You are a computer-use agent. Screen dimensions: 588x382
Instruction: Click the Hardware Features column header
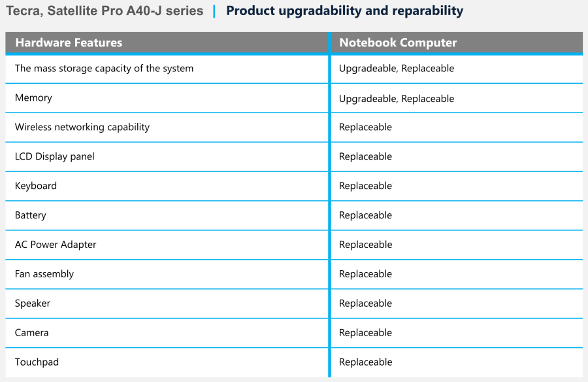pyautogui.click(x=69, y=43)
